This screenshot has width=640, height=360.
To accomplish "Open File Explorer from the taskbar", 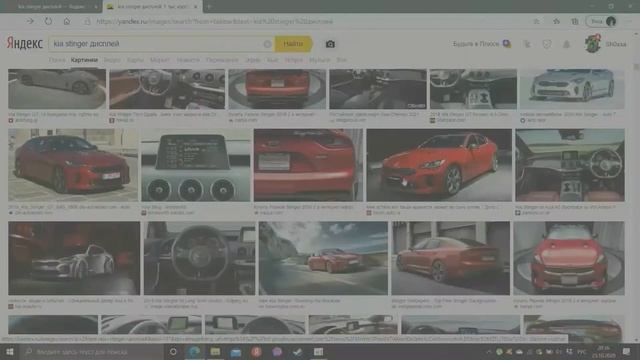I will [x=215, y=352].
